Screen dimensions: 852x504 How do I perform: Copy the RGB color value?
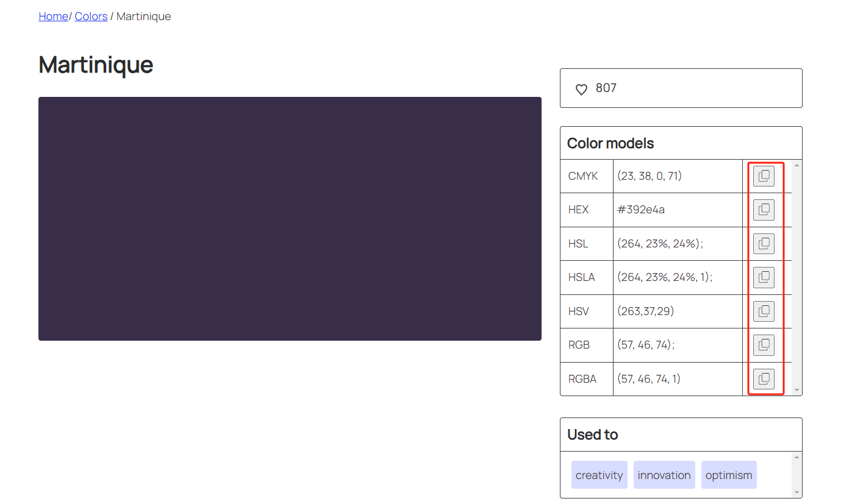764,345
